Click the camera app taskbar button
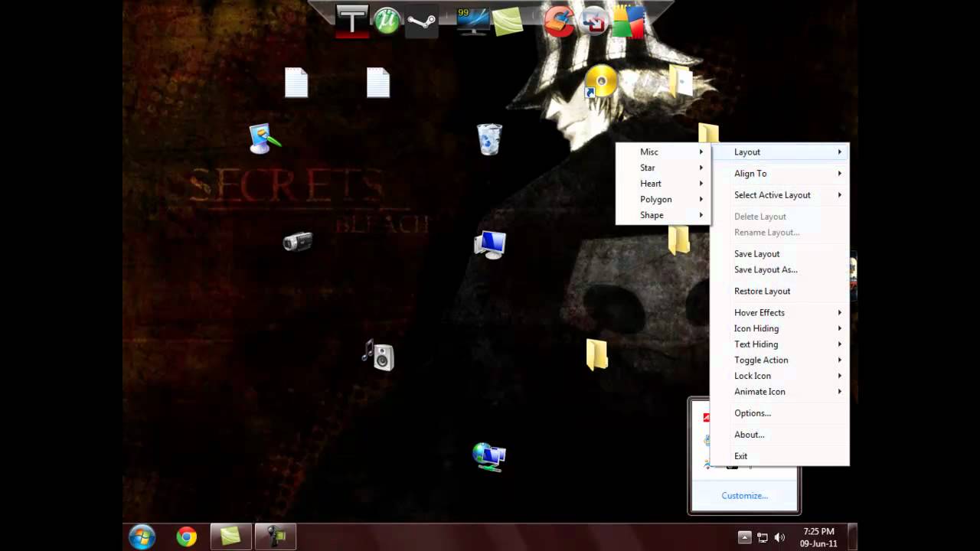Viewport: 980px width, 551px height. point(275,537)
